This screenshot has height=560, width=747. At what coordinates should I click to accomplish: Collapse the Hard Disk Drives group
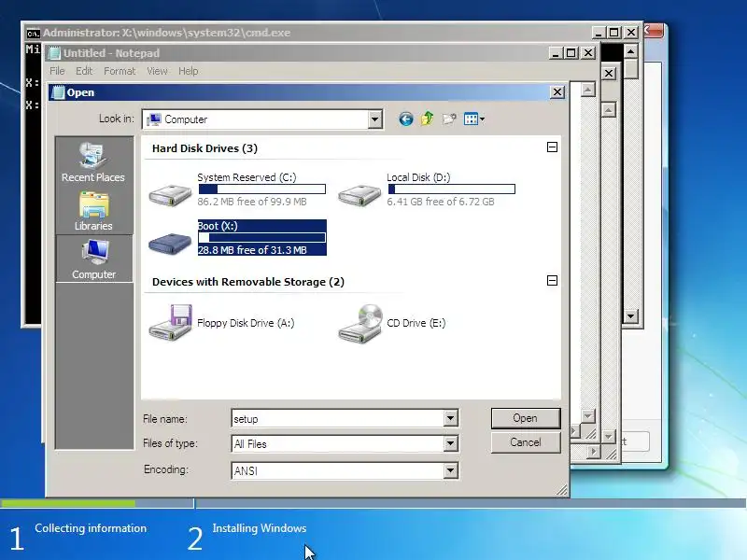coord(552,147)
